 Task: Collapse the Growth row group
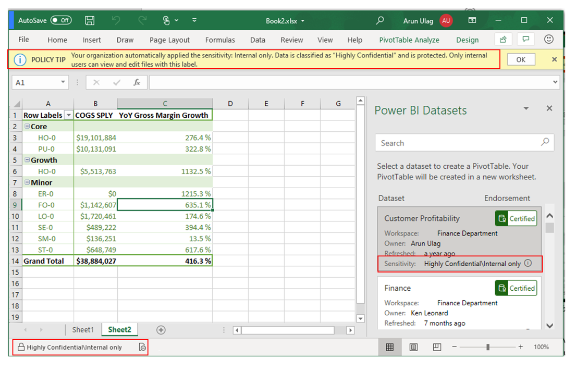[27, 160]
